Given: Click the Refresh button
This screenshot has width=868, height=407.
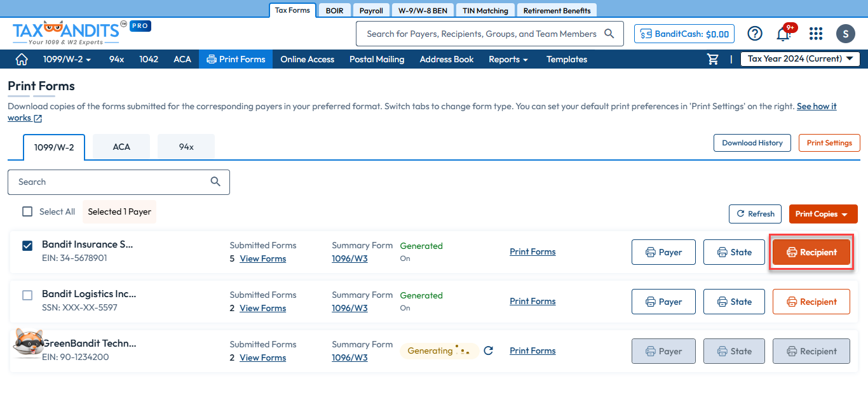Looking at the screenshot, I should pyautogui.click(x=755, y=214).
